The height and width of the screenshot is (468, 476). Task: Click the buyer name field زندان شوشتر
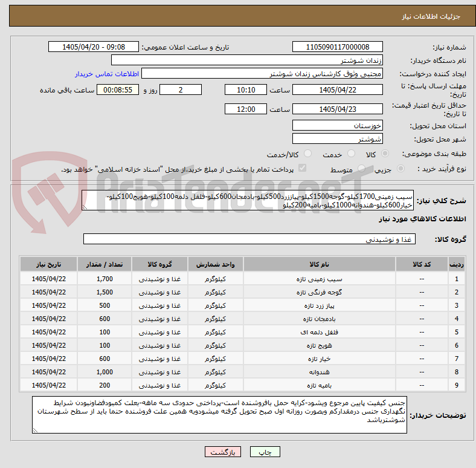[247, 60]
